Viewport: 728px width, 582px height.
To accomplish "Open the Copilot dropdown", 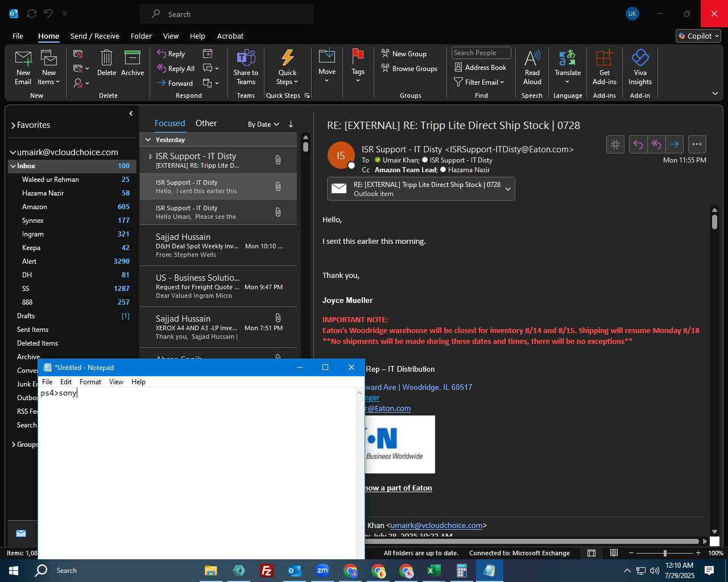I will (x=698, y=36).
